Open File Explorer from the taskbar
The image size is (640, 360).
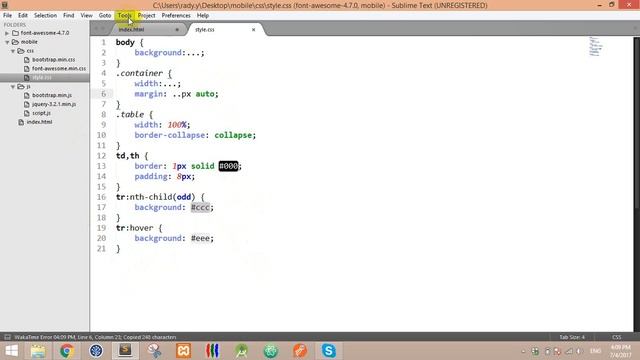(x=38, y=351)
